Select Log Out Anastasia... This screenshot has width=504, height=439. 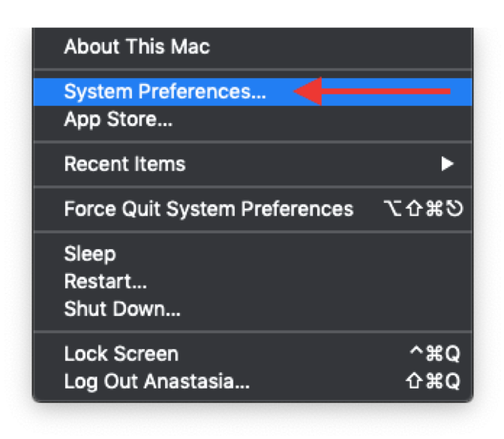point(157,381)
